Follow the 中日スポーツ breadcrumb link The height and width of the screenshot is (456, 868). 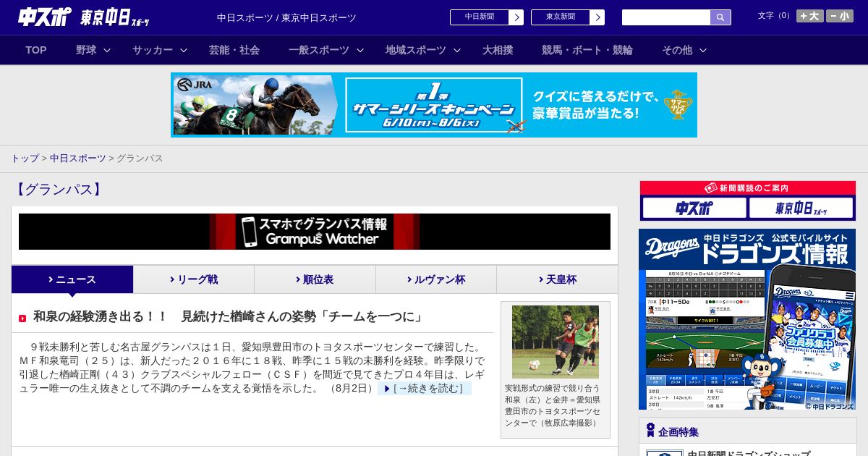click(77, 158)
